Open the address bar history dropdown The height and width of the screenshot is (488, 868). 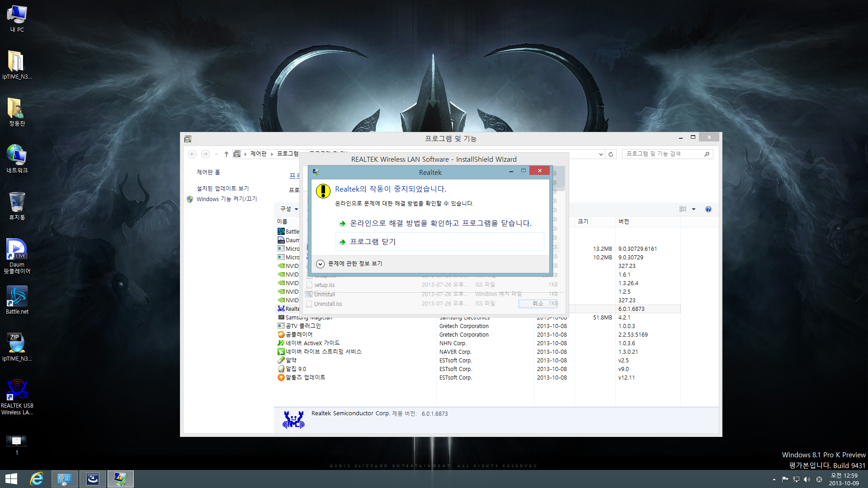point(601,154)
